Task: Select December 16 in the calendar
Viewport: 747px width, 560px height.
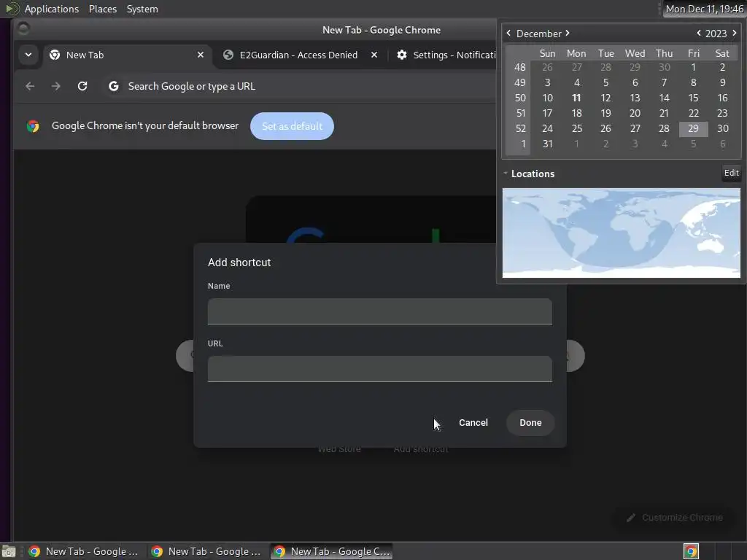Action: [x=722, y=98]
